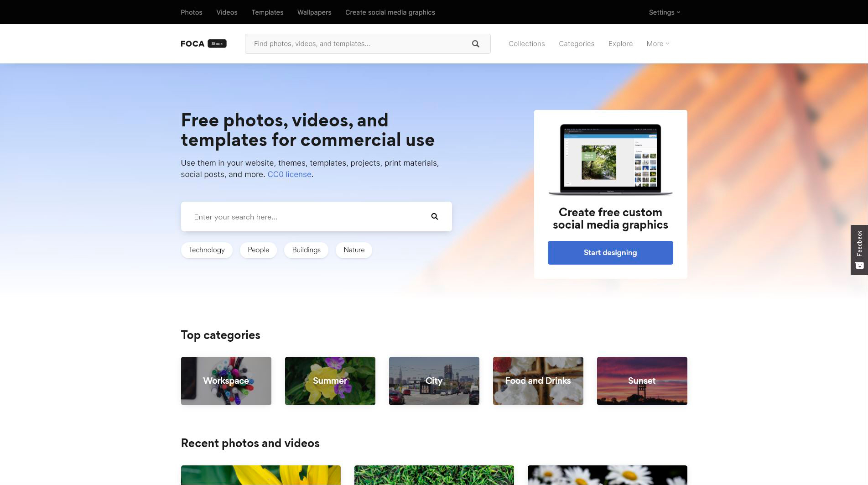Go to the Videos section

[x=227, y=12]
